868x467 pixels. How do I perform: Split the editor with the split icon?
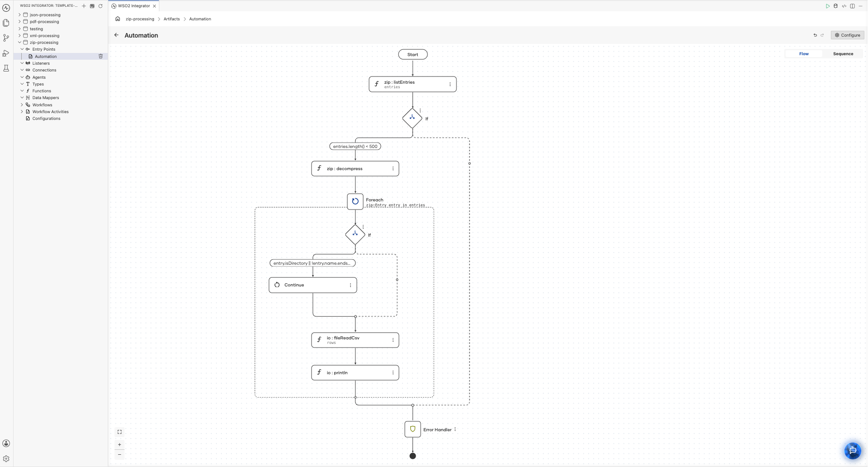(x=852, y=6)
